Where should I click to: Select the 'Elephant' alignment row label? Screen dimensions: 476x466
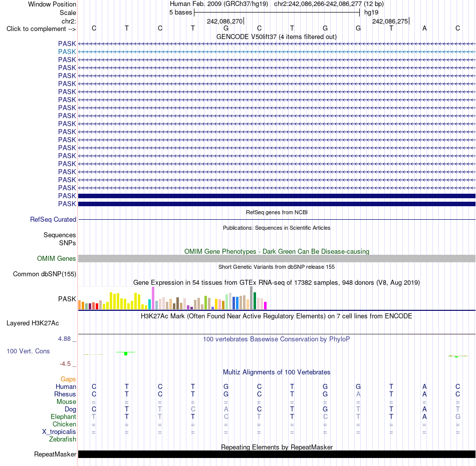click(x=63, y=416)
